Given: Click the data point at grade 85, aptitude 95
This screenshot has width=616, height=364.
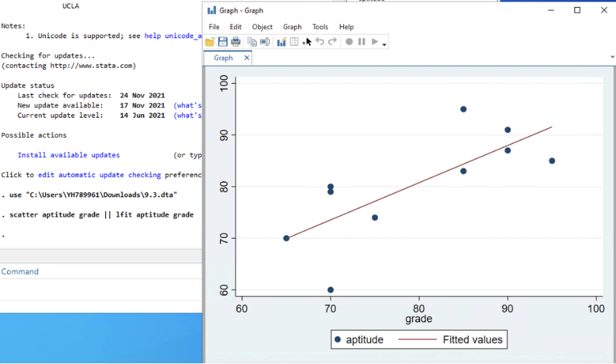Looking at the screenshot, I should (463, 109).
